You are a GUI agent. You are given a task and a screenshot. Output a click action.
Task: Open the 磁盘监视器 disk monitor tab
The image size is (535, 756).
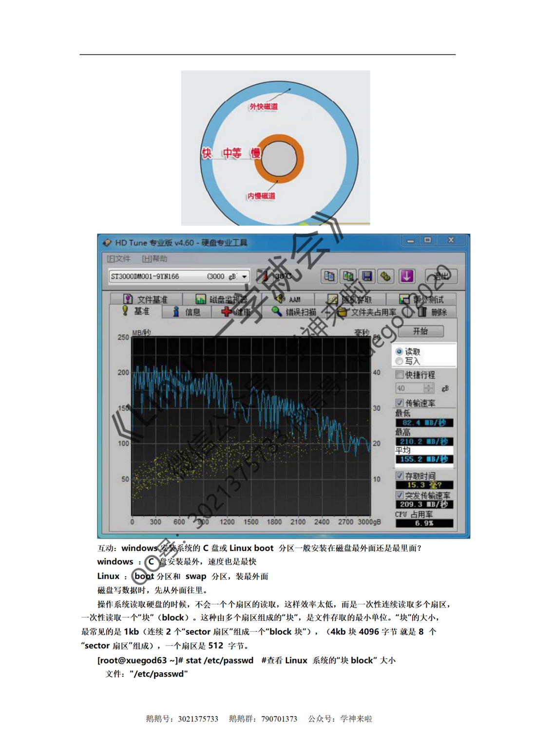point(222,299)
